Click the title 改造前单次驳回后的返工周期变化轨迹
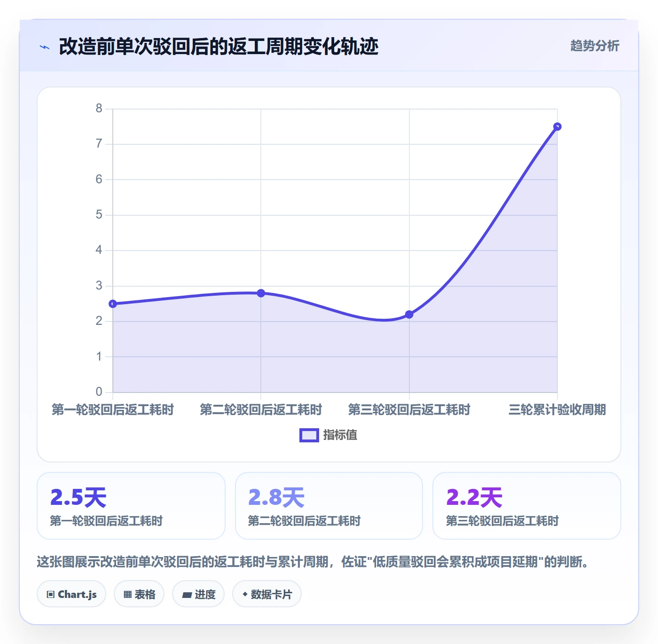 tap(219, 47)
